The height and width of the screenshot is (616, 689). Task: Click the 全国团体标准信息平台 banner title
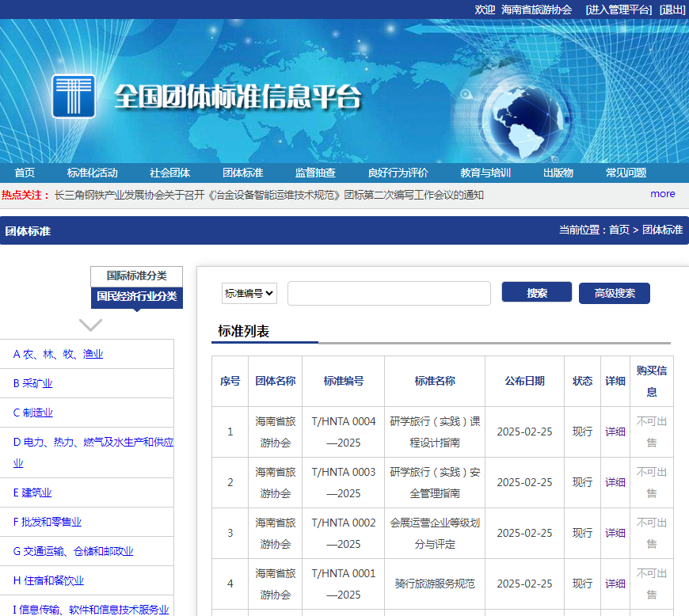[238, 97]
